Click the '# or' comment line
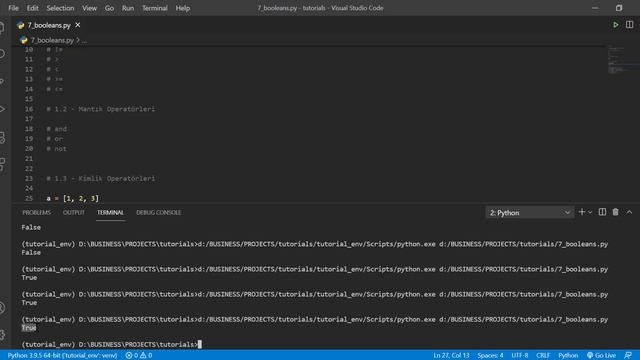The image size is (640, 360). click(55, 139)
